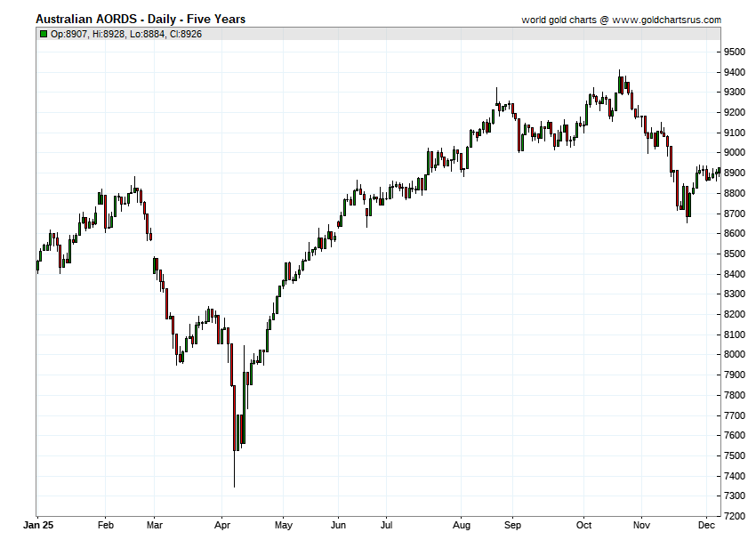Click the 8900 price axis label
This screenshot has width=756, height=548.
(735, 173)
